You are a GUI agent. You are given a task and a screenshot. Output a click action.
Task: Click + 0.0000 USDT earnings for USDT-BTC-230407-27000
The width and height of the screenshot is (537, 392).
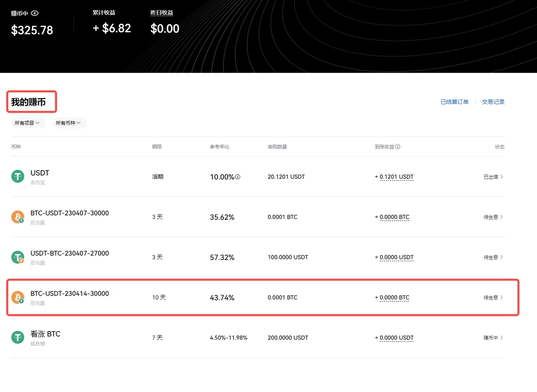coord(394,257)
